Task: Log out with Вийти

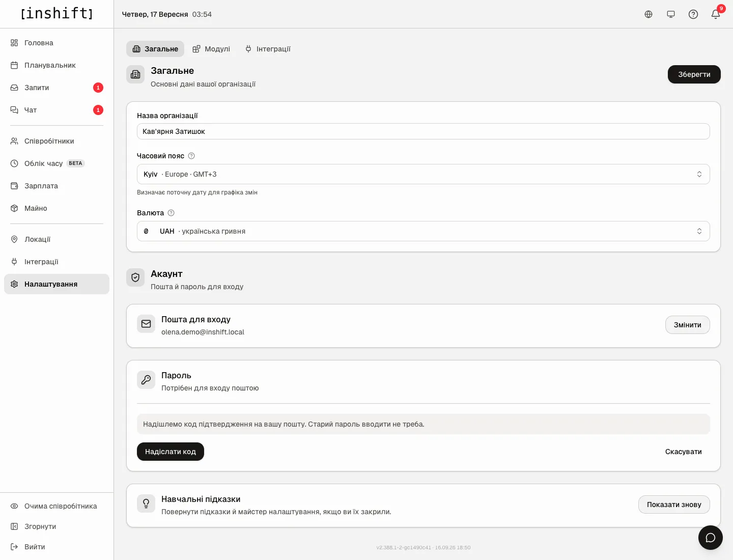Action: tap(57, 547)
